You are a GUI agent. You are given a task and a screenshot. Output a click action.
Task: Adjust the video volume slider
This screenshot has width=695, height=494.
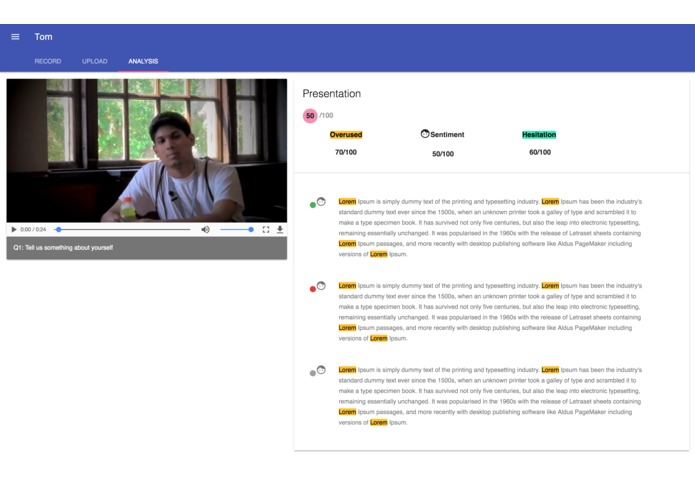(237, 229)
